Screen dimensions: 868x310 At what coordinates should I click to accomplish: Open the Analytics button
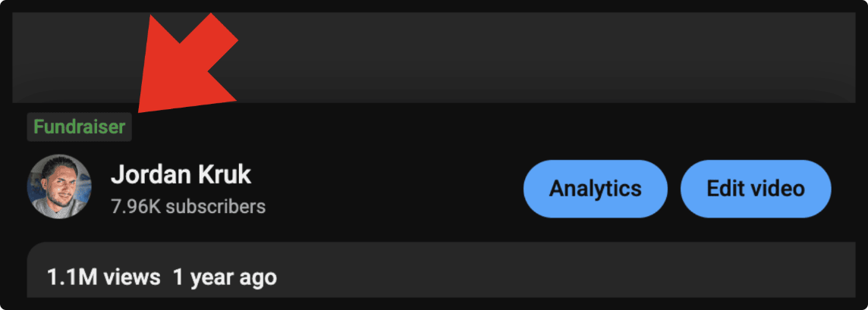[x=595, y=189]
